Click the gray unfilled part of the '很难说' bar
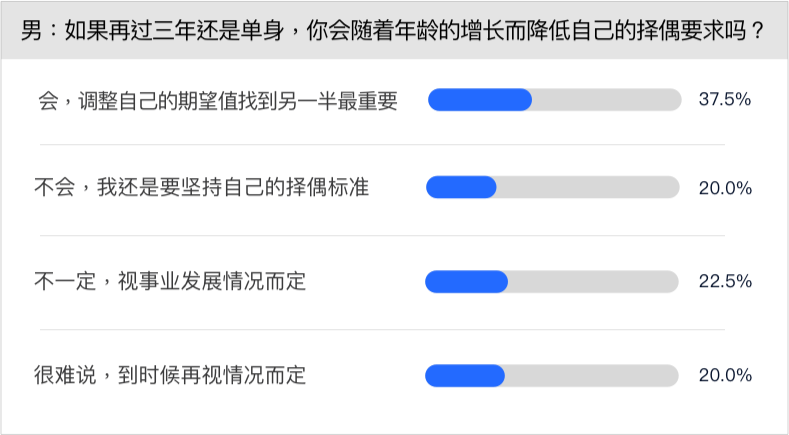Viewport: 789px width, 435px height. click(x=591, y=376)
